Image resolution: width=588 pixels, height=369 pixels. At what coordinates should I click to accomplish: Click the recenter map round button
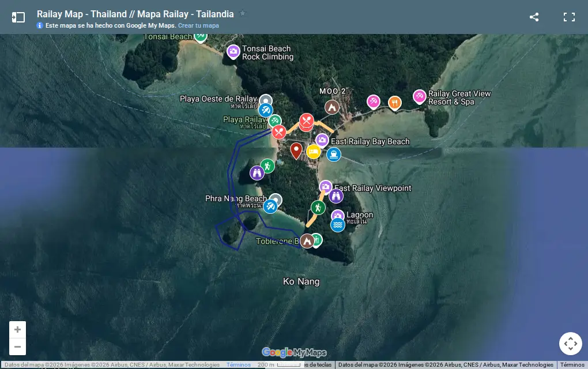(x=570, y=344)
